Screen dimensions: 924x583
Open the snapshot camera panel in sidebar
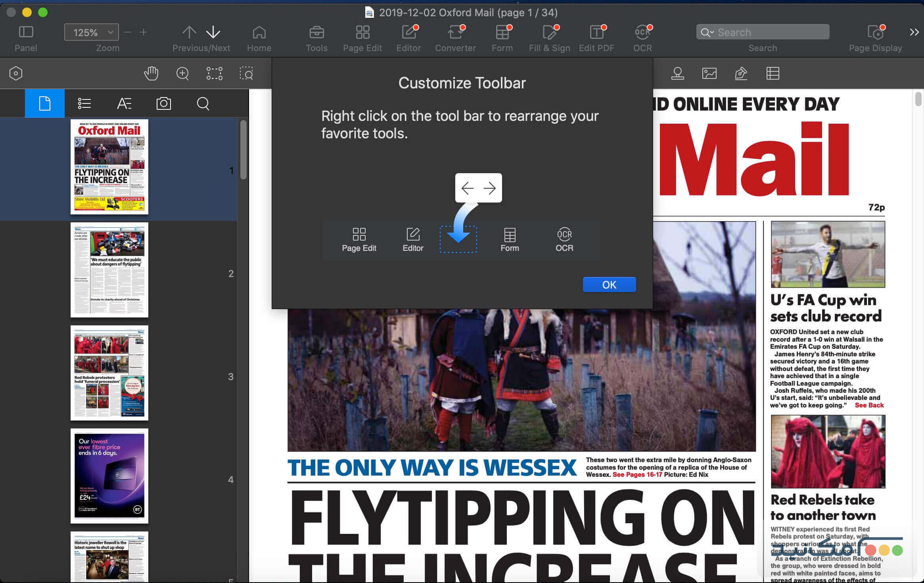(163, 103)
